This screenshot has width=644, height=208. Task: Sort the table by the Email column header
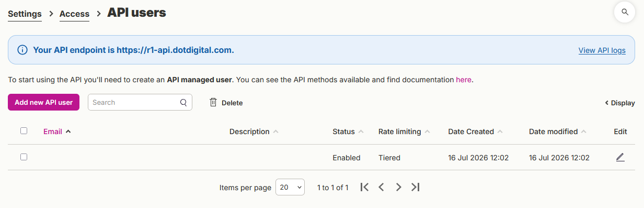(53, 132)
